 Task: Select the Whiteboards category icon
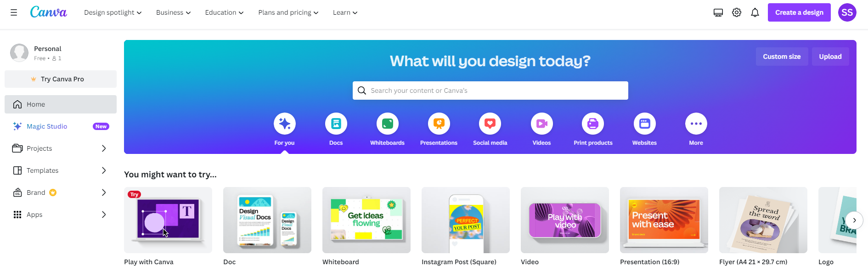(x=388, y=124)
